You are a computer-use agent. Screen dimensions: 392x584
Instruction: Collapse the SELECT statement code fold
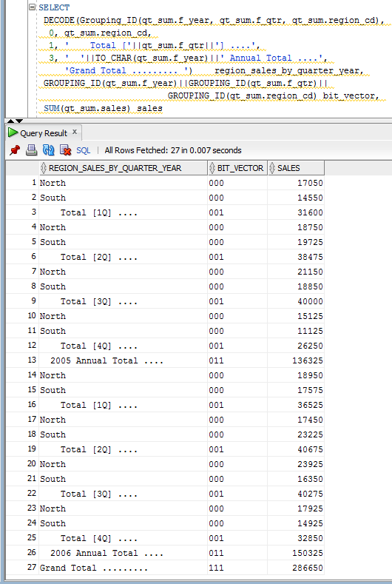pyautogui.click(x=33, y=7)
